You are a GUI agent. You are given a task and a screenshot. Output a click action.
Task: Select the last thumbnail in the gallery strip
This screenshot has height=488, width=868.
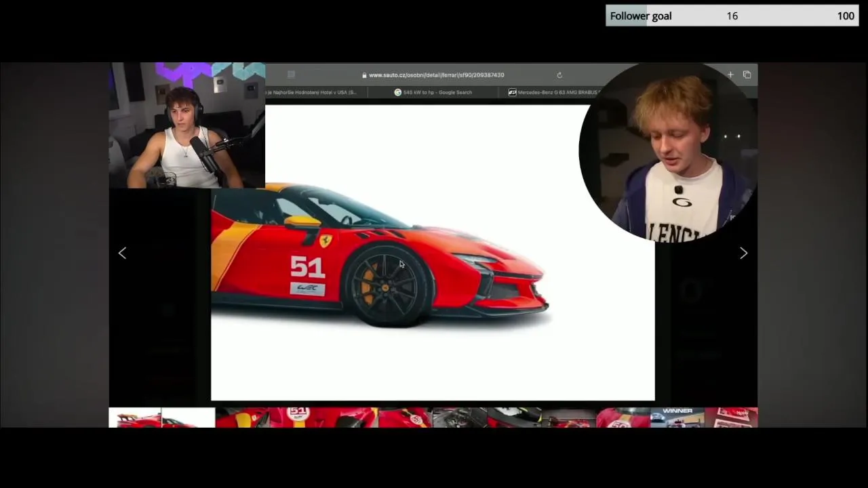(731, 418)
